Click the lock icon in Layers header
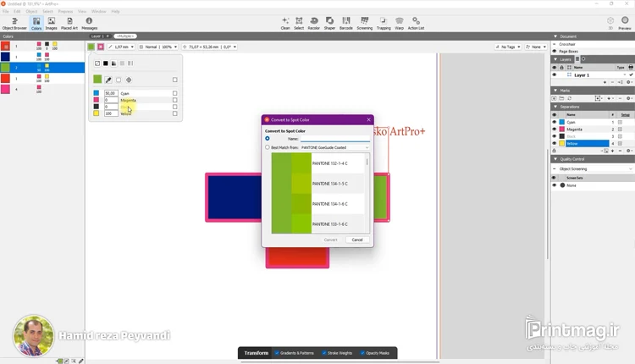 [561, 67]
